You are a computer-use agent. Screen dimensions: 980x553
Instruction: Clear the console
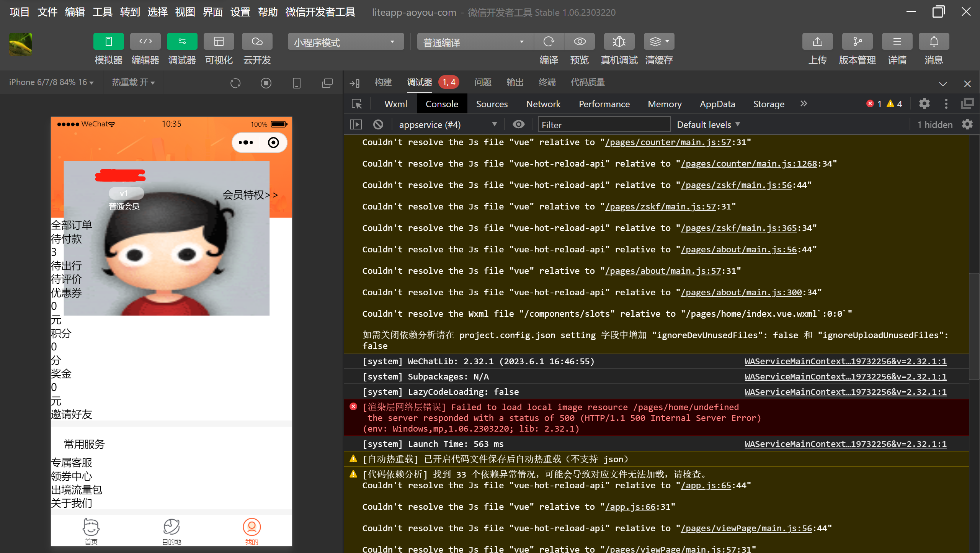click(x=378, y=125)
